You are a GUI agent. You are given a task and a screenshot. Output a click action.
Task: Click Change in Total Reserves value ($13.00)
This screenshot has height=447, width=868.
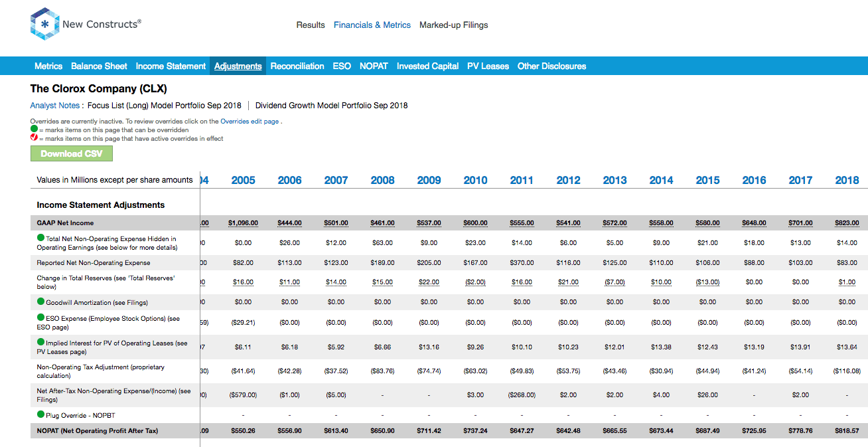pos(707,282)
